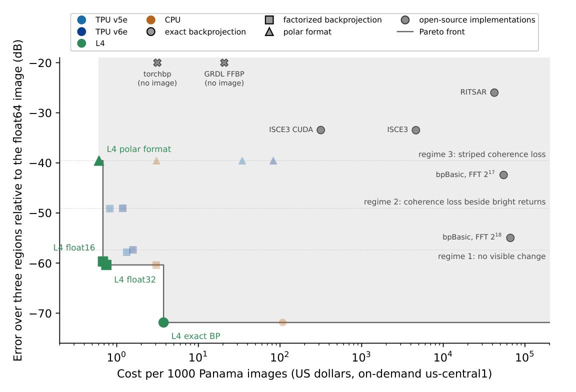Click the y-axis tick label −20
576x392 pixels.
point(40,63)
